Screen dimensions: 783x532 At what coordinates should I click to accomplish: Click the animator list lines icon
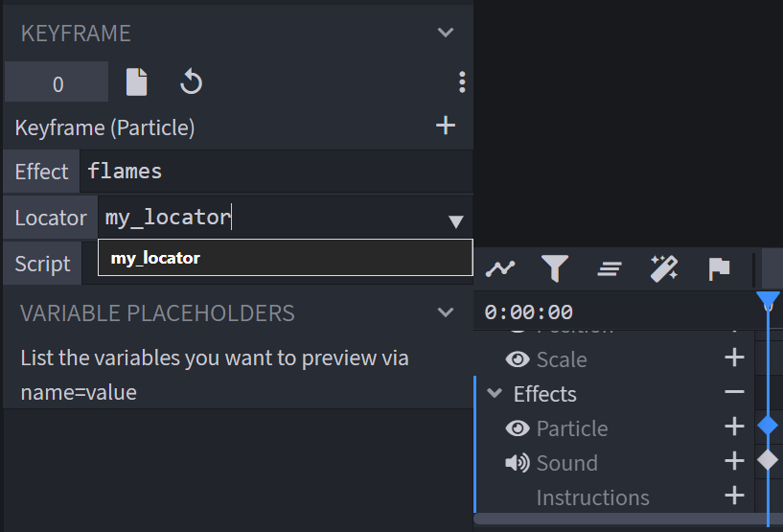pyautogui.click(x=610, y=269)
